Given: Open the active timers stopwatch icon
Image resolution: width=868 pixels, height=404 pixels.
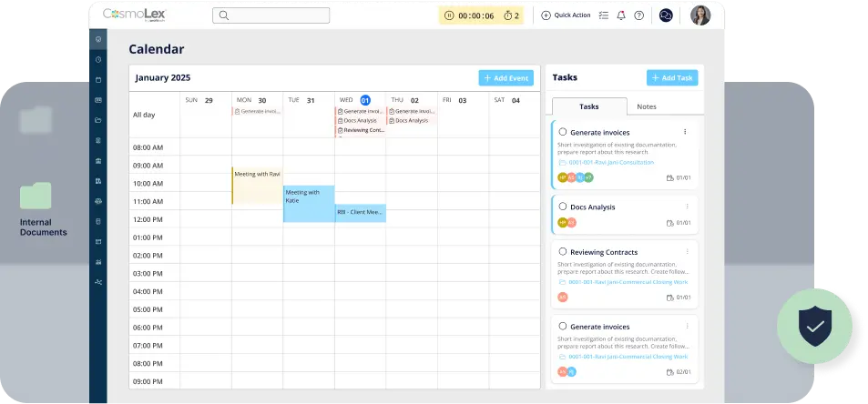Looking at the screenshot, I should (507, 15).
